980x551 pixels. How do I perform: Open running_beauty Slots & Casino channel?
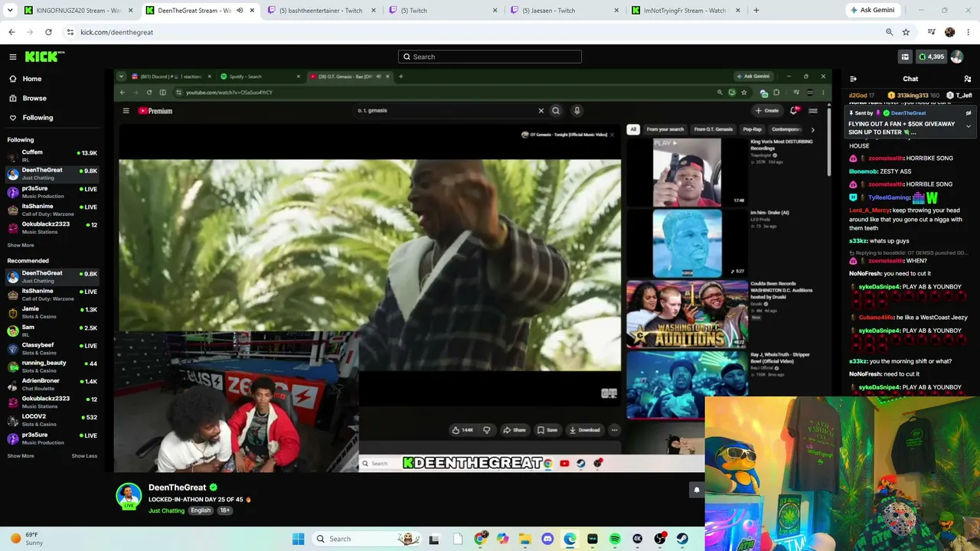click(x=52, y=366)
